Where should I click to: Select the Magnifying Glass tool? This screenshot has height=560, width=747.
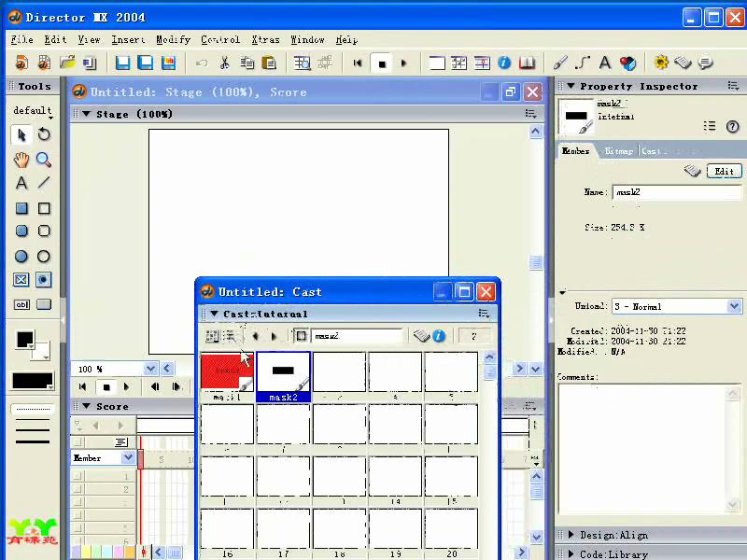point(44,160)
